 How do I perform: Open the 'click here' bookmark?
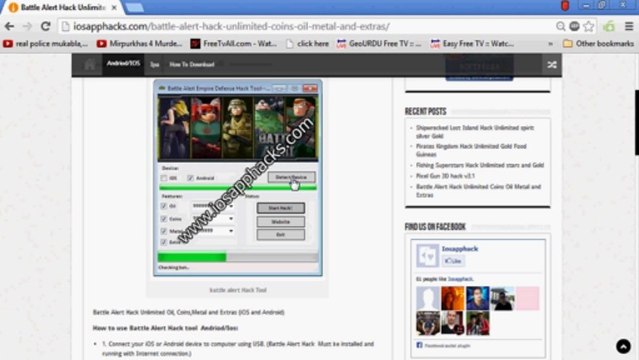307,44
